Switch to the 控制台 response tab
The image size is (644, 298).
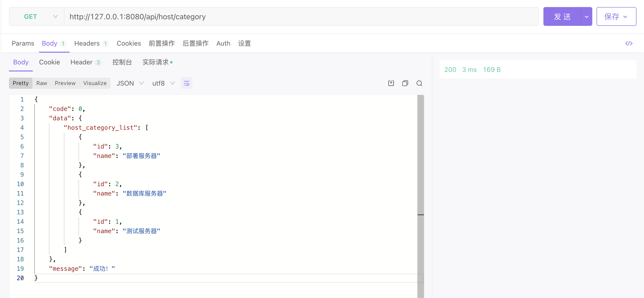coord(122,62)
